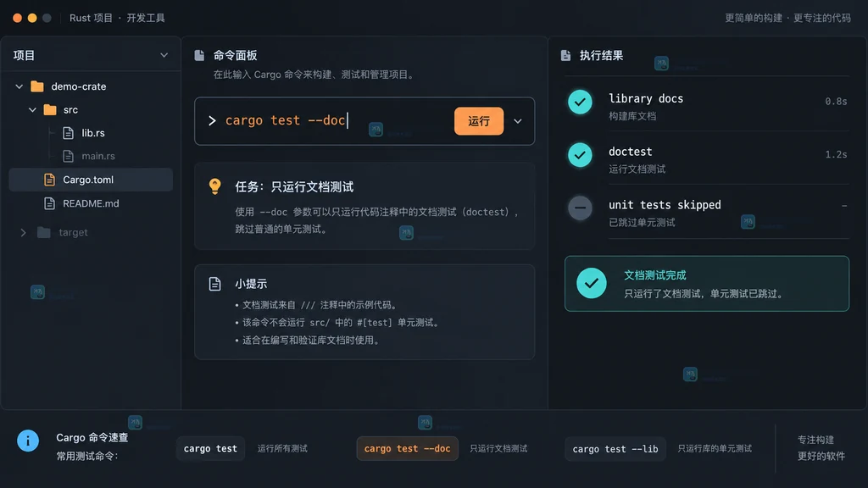
Task: Click the 文档测试完成 status heading
Action: point(655,275)
